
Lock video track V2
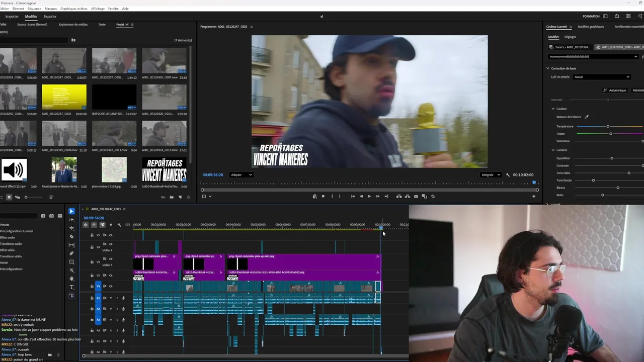coord(92,276)
